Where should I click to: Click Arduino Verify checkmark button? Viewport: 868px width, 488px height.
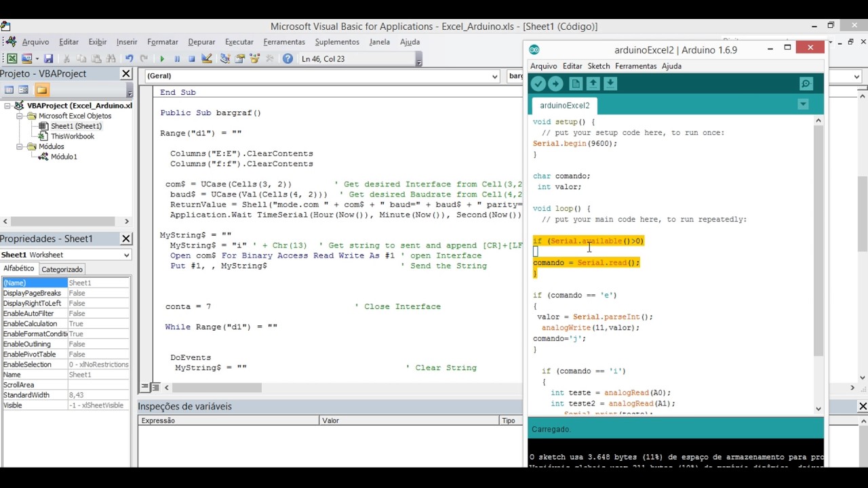click(x=538, y=83)
